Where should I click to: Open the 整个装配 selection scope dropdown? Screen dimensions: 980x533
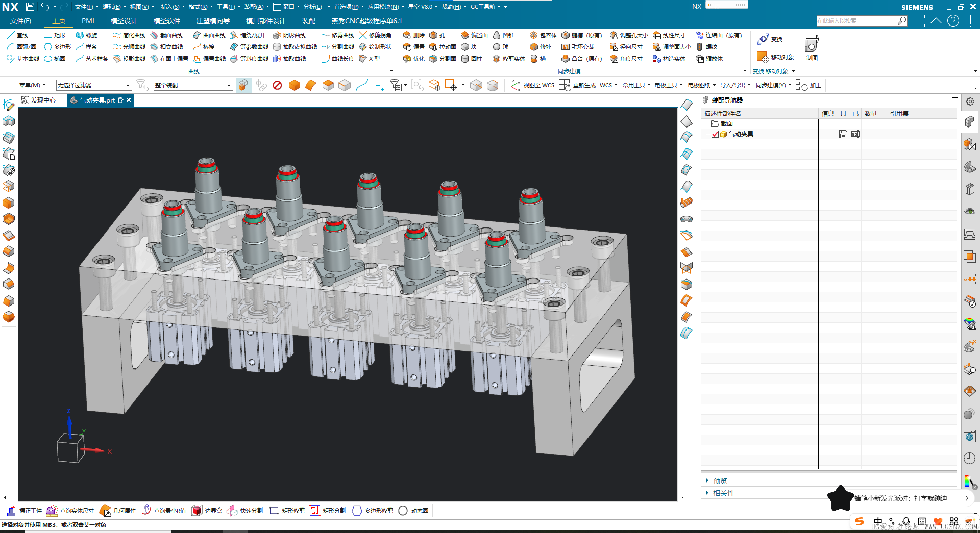193,85
